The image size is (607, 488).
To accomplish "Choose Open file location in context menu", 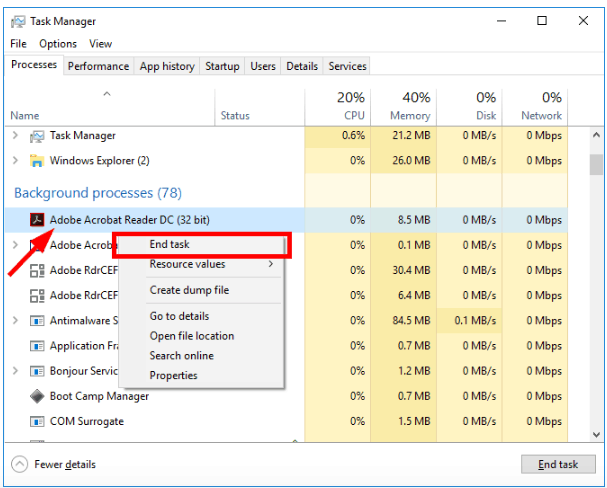I will point(192,336).
